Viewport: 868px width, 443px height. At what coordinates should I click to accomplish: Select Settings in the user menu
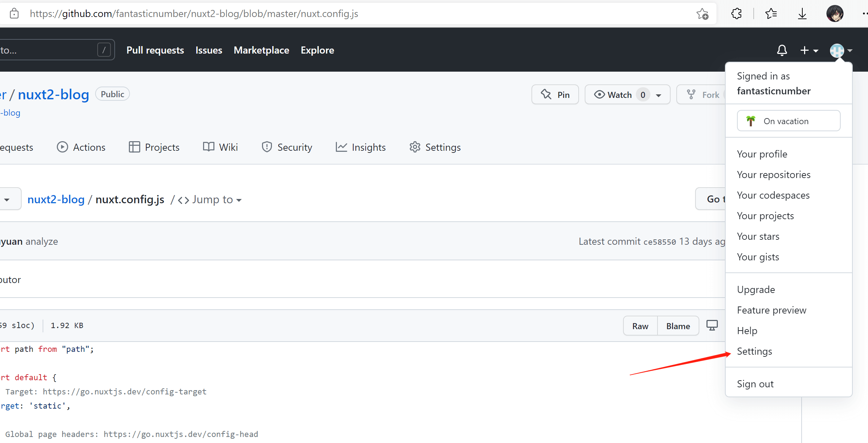coord(754,351)
